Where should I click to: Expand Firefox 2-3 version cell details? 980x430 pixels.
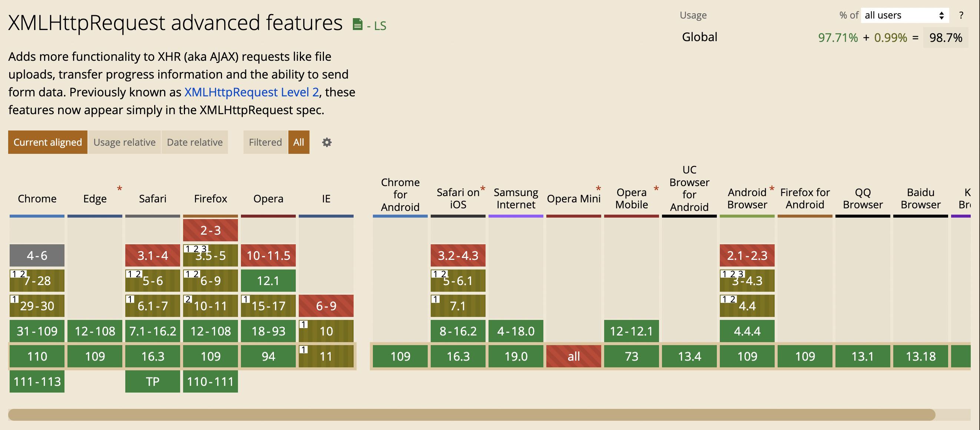coord(211,230)
